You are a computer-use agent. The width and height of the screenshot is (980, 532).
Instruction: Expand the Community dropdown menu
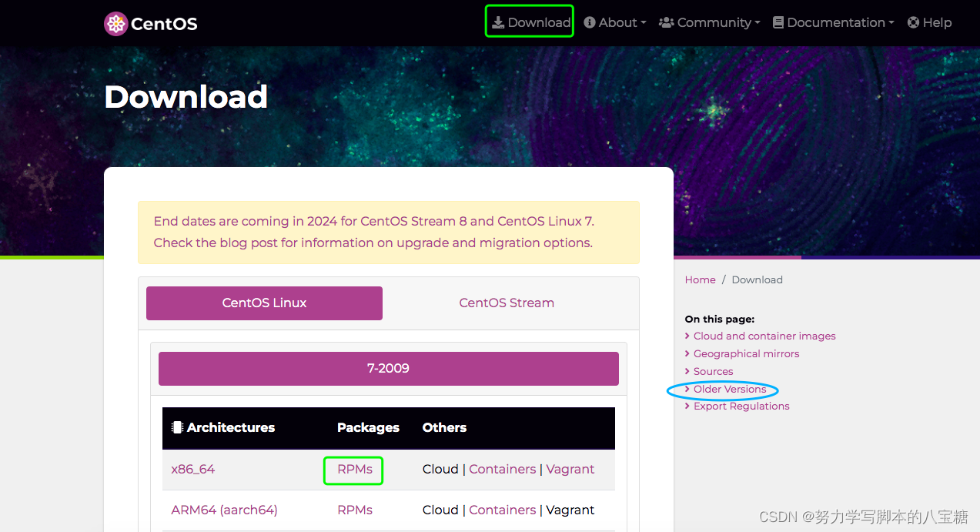tap(709, 22)
